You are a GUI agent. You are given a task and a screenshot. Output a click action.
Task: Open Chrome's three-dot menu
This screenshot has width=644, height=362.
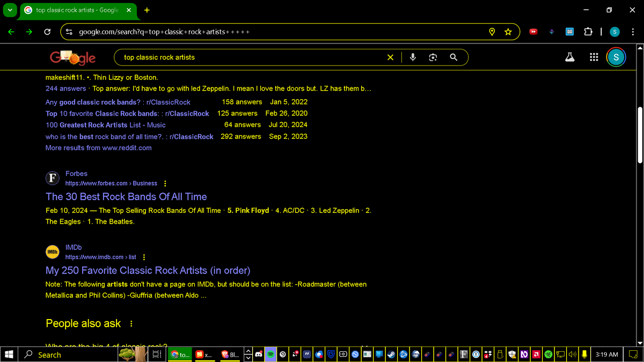(633, 32)
